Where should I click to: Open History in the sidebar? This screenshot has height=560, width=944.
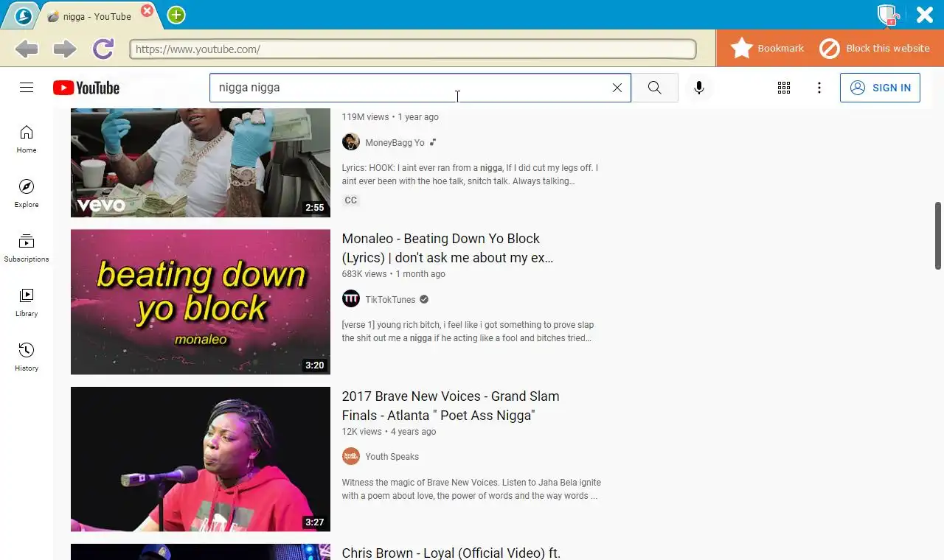click(27, 357)
